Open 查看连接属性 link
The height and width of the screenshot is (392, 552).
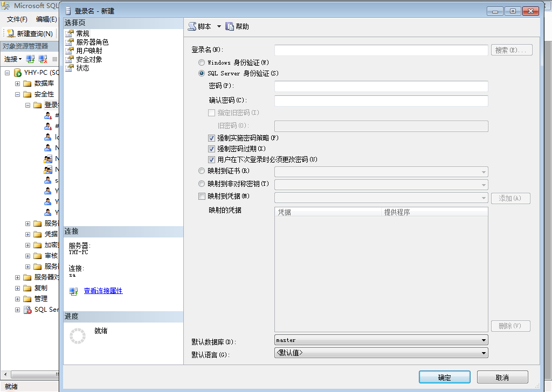click(103, 291)
